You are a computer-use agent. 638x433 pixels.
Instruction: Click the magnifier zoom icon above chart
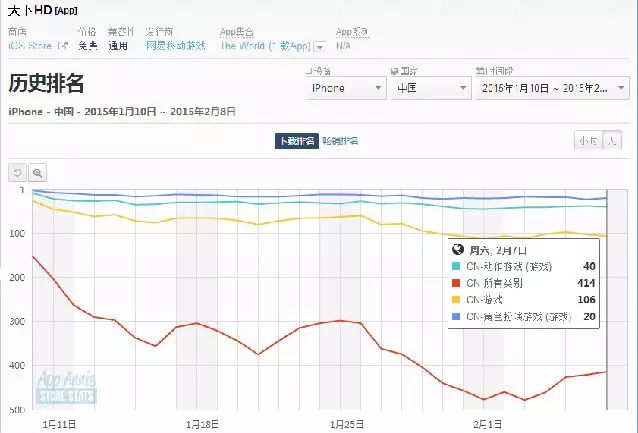click(37, 173)
